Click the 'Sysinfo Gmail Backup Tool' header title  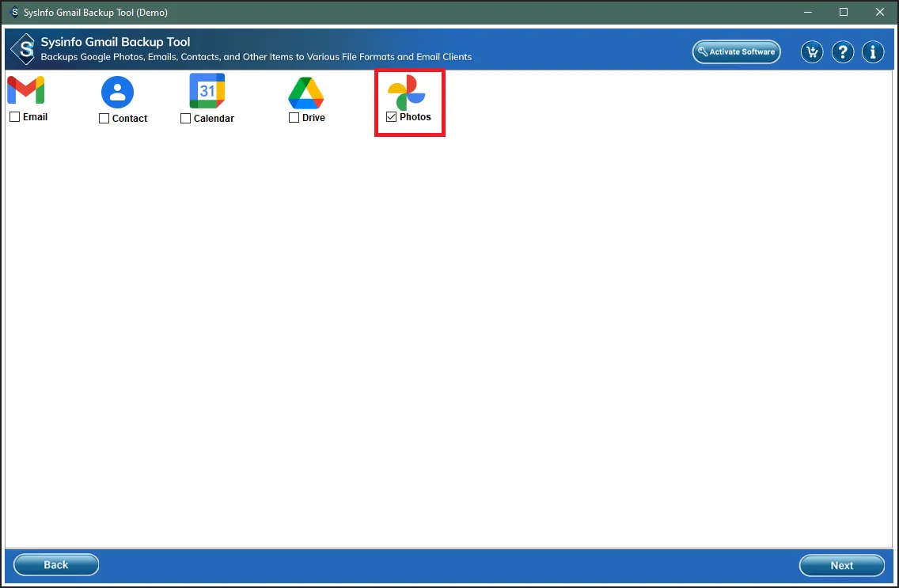click(116, 42)
